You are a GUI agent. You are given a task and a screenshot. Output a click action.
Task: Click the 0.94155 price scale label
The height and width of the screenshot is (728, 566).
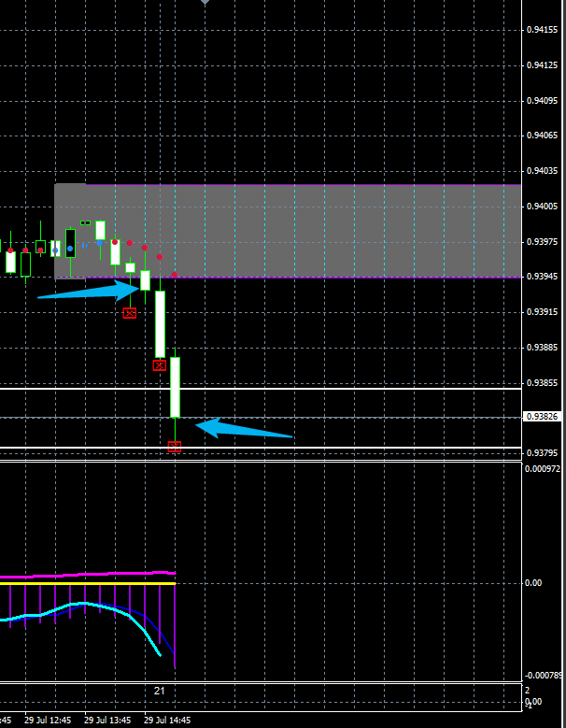tap(542, 30)
